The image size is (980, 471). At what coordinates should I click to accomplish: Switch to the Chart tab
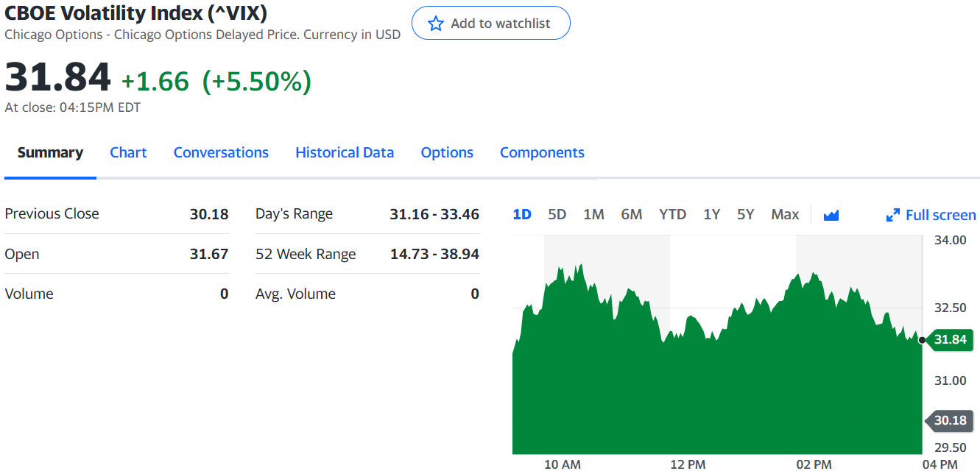pos(128,152)
